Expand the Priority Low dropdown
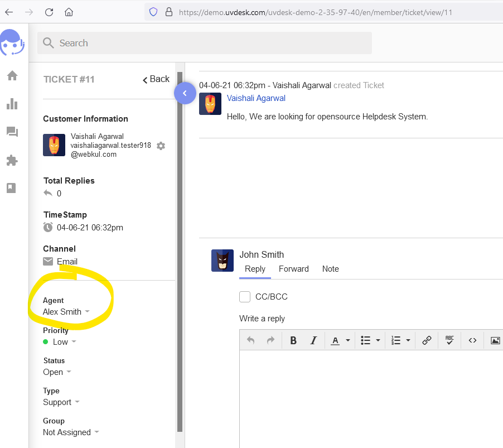 point(64,342)
